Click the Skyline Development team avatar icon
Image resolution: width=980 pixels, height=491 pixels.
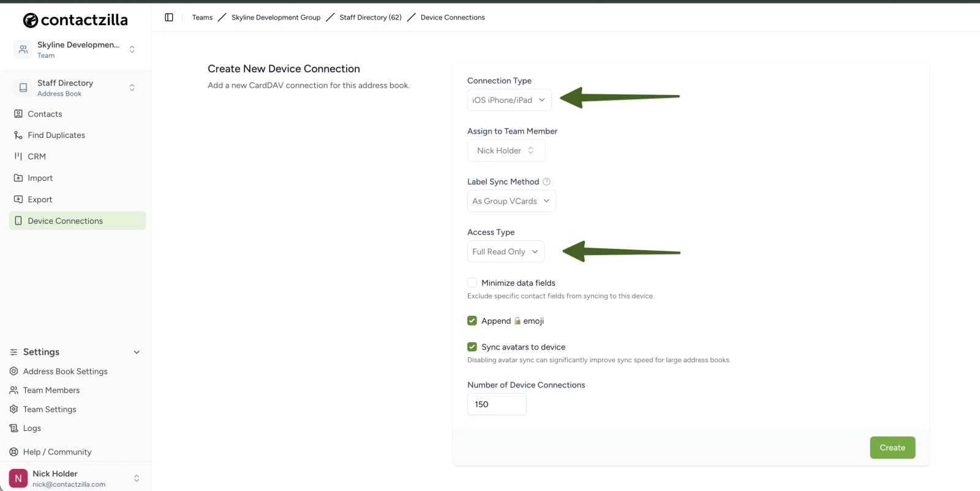click(x=23, y=49)
